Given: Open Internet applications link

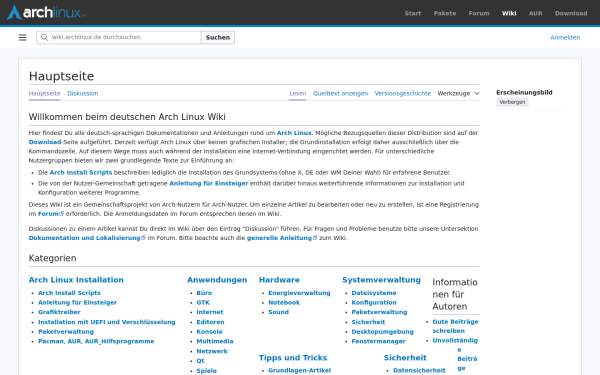Looking at the screenshot, I should click(x=210, y=312).
